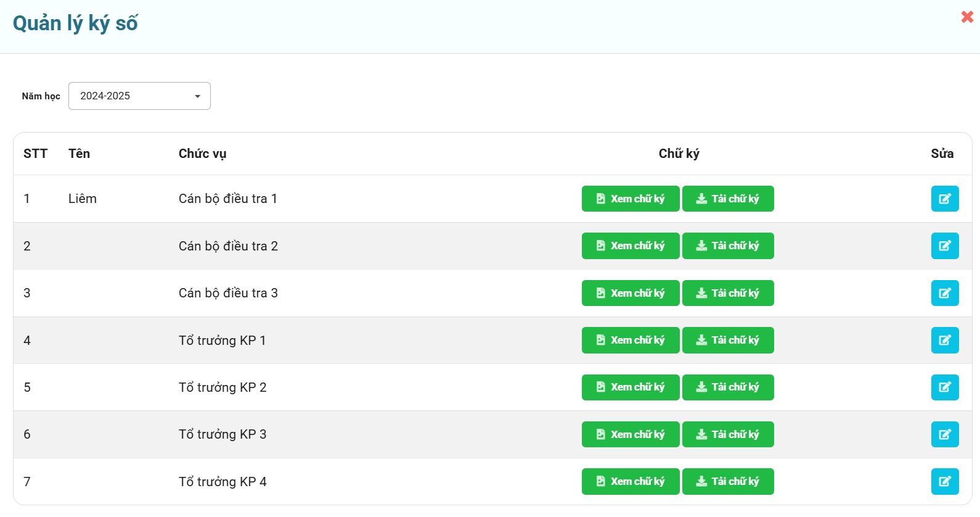The image size is (980, 517).
Task: Download signature for Cán bộ điều tra 1
Action: 727,199
